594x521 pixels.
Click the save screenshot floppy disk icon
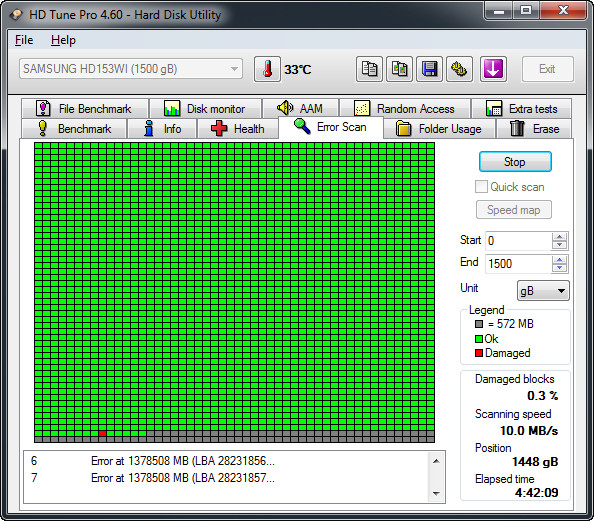(x=429, y=69)
